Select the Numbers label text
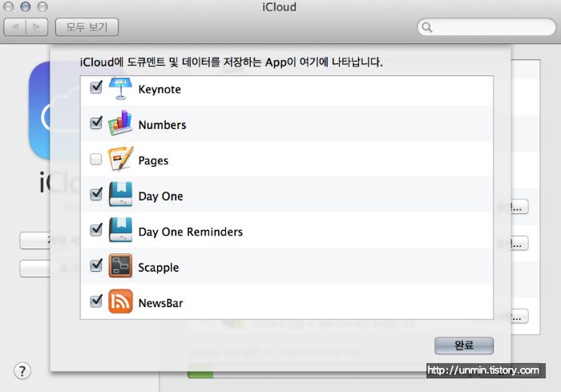 tap(162, 125)
